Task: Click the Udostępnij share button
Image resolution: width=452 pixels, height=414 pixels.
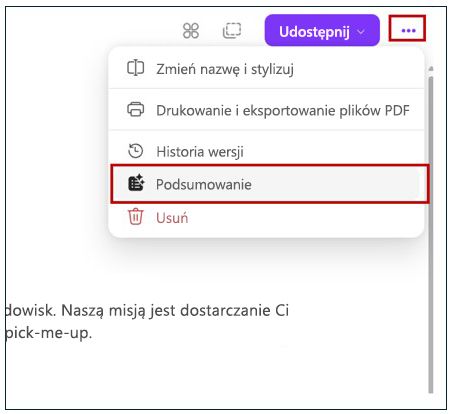Action: click(x=322, y=31)
